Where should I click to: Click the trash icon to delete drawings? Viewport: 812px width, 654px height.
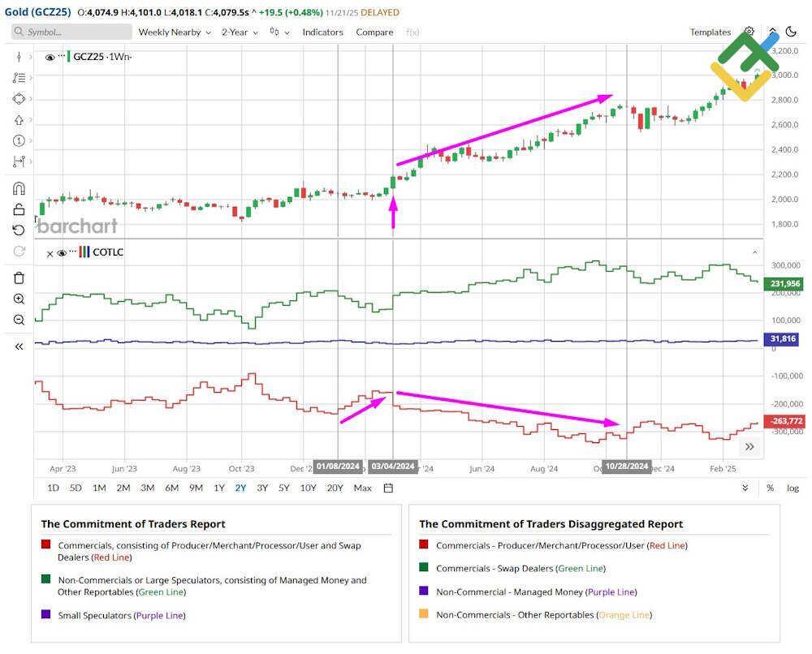tap(18, 278)
